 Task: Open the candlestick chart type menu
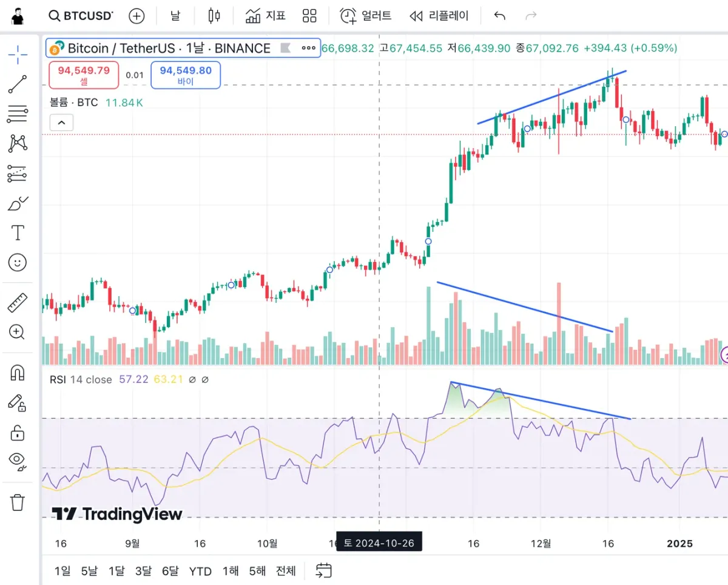click(214, 16)
